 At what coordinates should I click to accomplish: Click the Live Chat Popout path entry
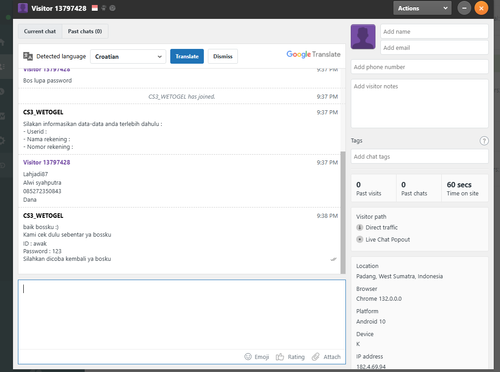(x=383, y=239)
